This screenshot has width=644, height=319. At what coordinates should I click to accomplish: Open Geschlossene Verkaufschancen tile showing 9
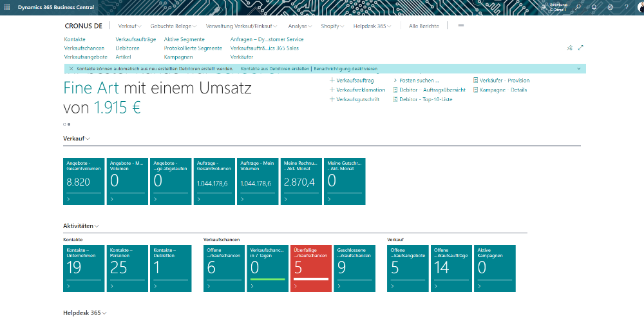click(x=354, y=269)
